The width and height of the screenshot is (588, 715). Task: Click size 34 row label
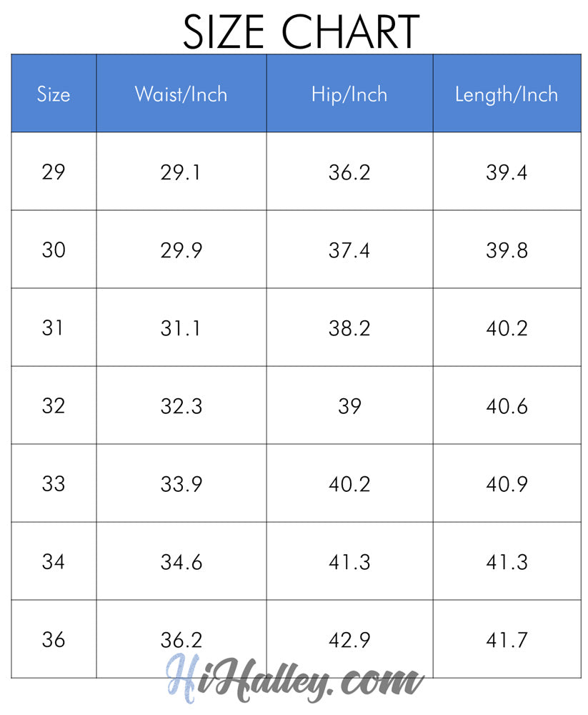[54, 562]
